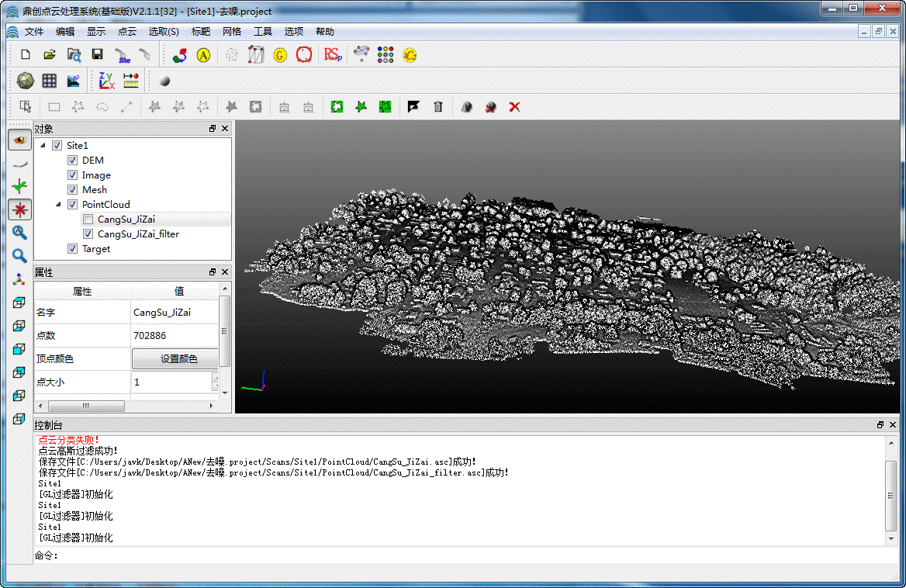Click the yellow circle A icon
This screenshot has width=906, height=588.
203,55
